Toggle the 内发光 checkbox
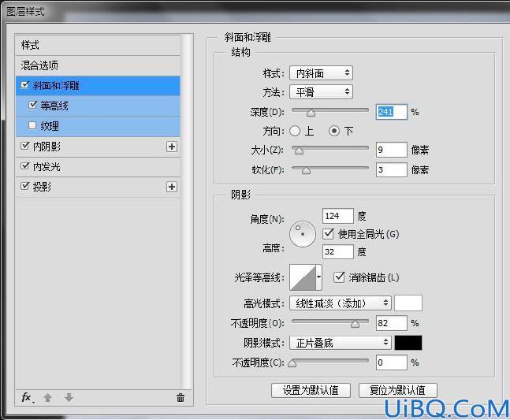 24,166
